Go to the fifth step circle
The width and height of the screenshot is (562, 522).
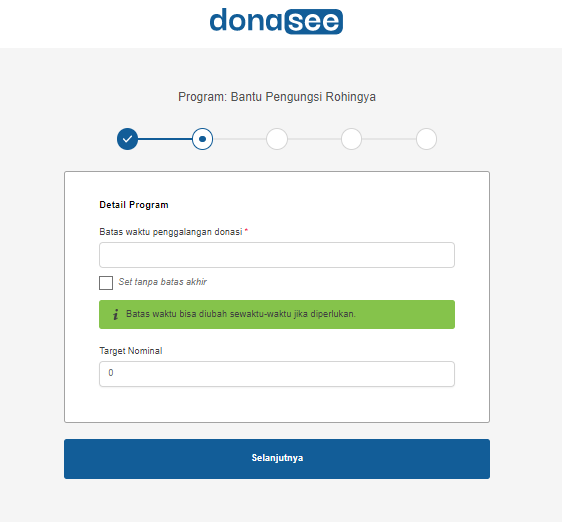[x=427, y=139]
